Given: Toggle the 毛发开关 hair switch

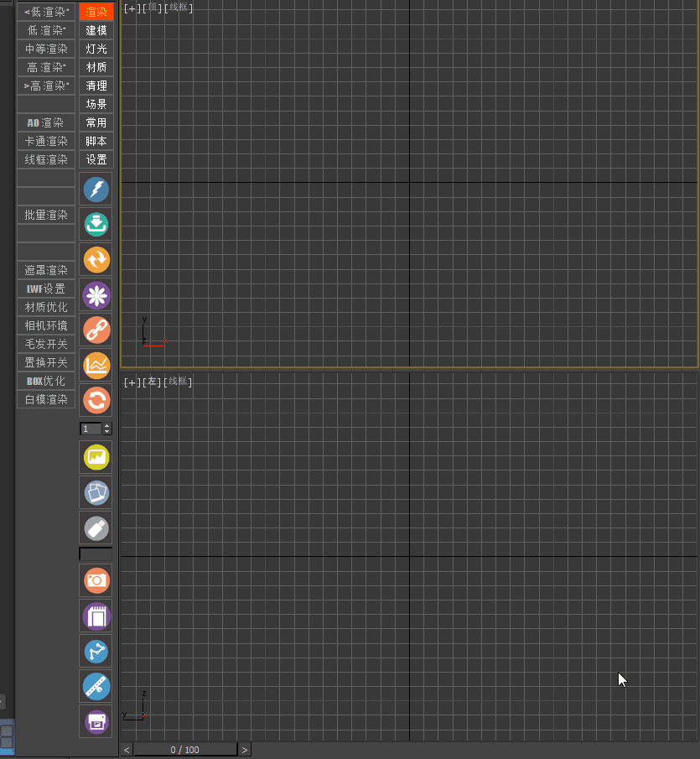Looking at the screenshot, I should (46, 344).
